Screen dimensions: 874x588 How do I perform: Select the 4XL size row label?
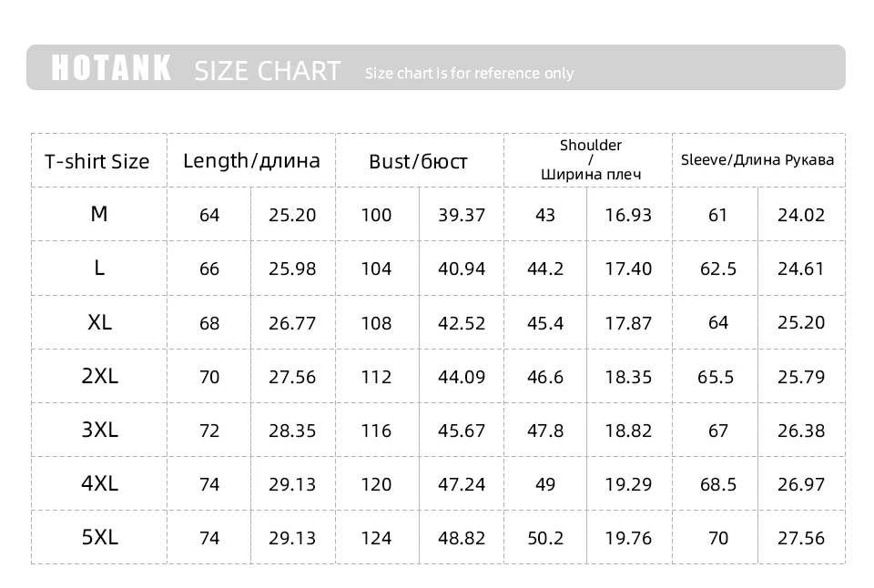(x=99, y=483)
